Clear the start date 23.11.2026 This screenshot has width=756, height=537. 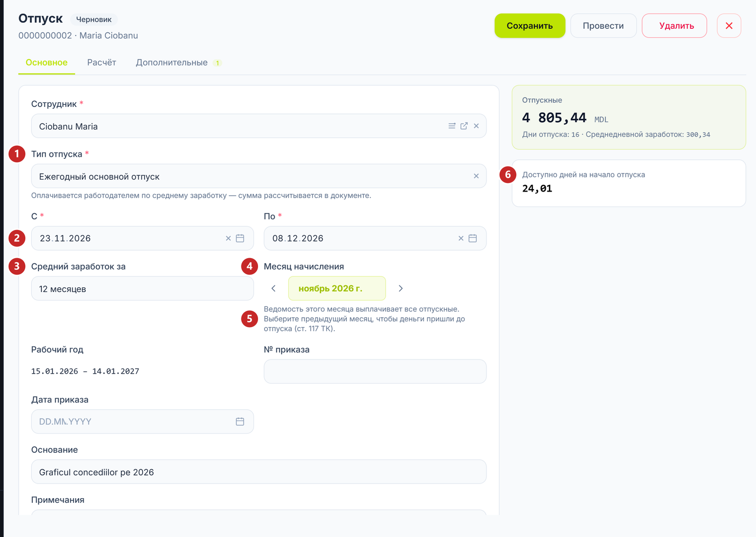coord(228,238)
